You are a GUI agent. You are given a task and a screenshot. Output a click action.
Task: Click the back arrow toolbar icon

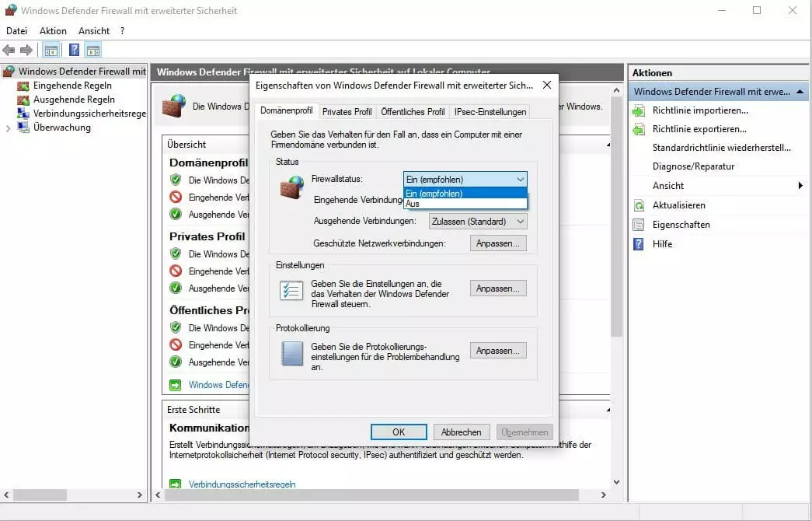[9, 51]
